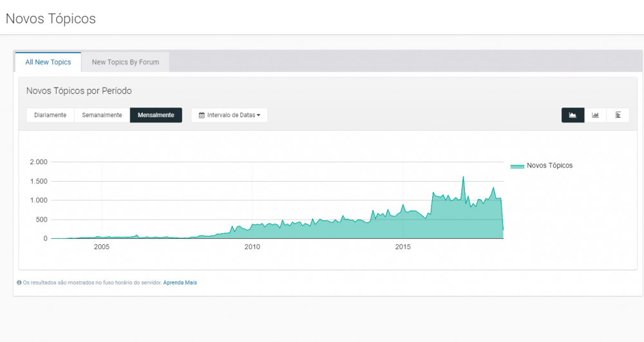Screen dimensions: 644x342
Task: Click the Novos Tópicos por Período heading
Action: pyautogui.click(x=79, y=91)
